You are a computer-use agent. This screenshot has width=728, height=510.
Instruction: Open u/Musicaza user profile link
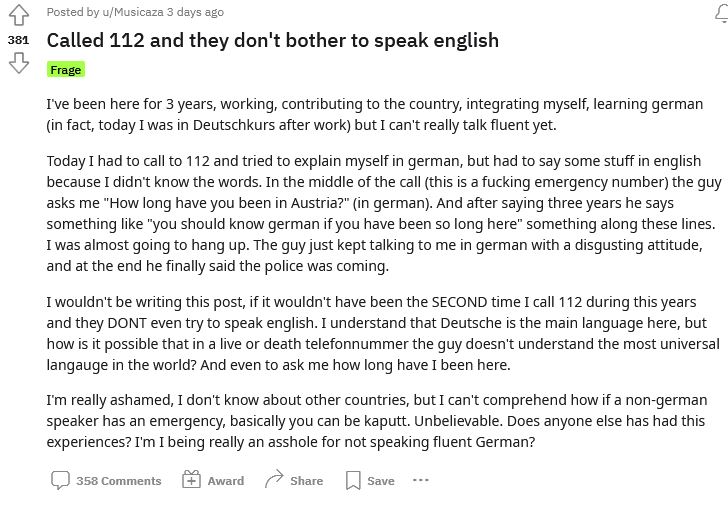(133, 12)
